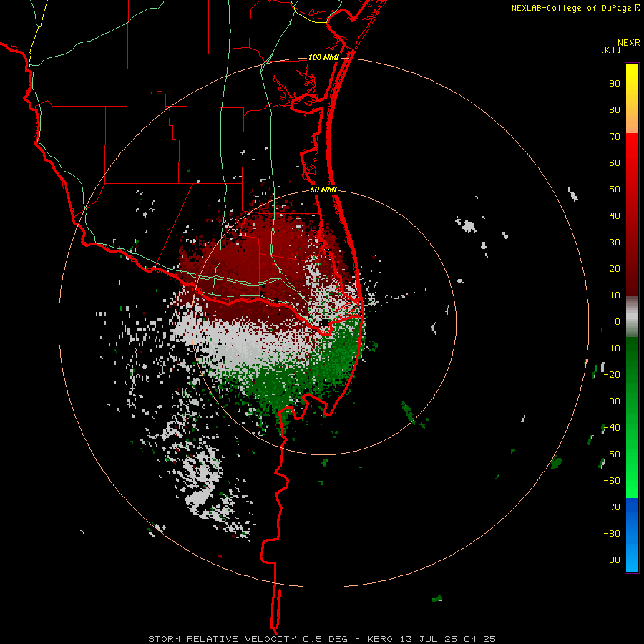
Task: Click the NEXR label above the color scale
Action: [x=628, y=43]
